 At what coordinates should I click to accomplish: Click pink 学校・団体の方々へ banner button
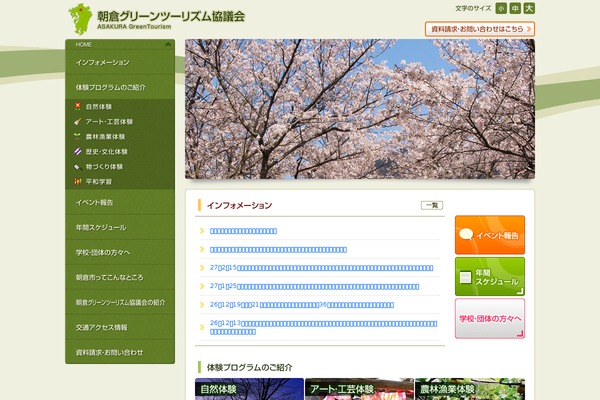tap(490, 318)
